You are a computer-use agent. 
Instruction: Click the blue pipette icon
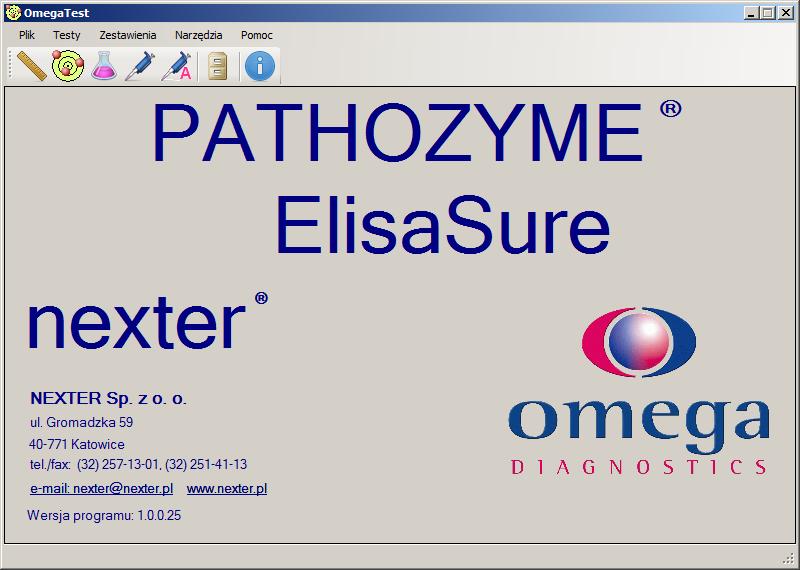(x=140, y=67)
